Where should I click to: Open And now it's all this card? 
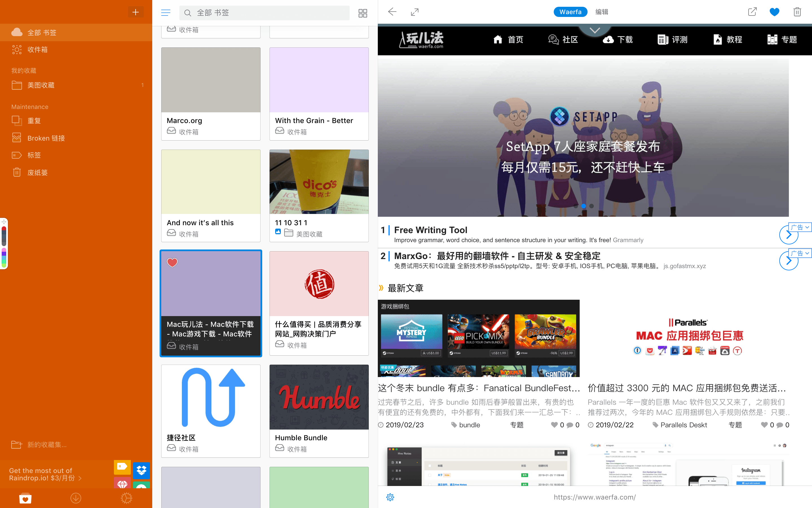211,196
